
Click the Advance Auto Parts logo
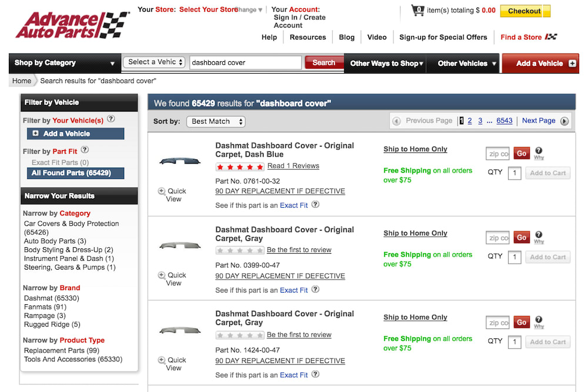[72, 25]
